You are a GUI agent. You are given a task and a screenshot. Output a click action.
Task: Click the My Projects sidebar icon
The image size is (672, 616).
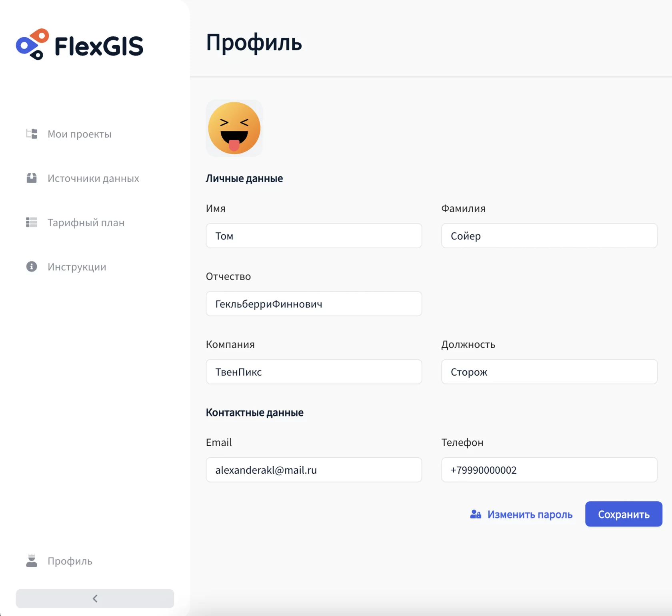[32, 134]
